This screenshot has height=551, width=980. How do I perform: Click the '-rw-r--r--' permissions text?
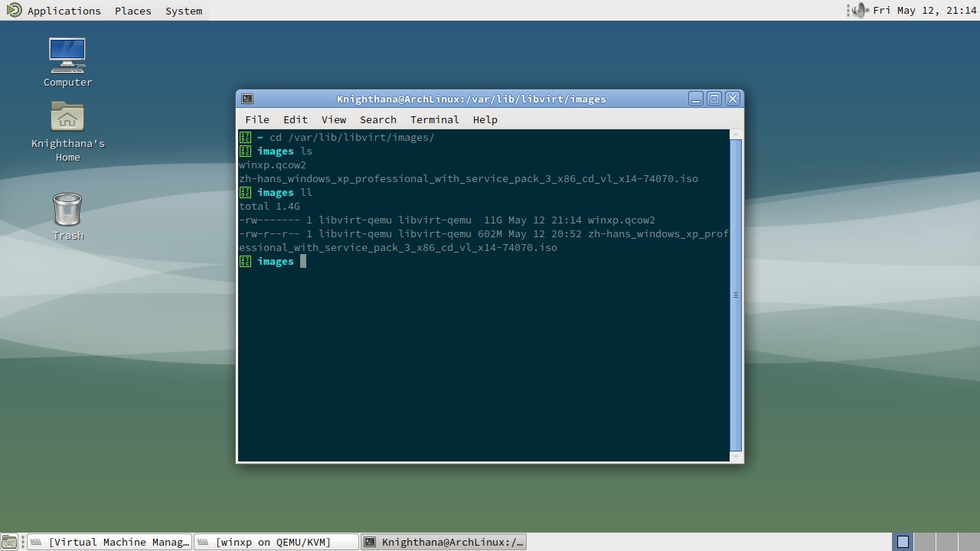pos(269,234)
